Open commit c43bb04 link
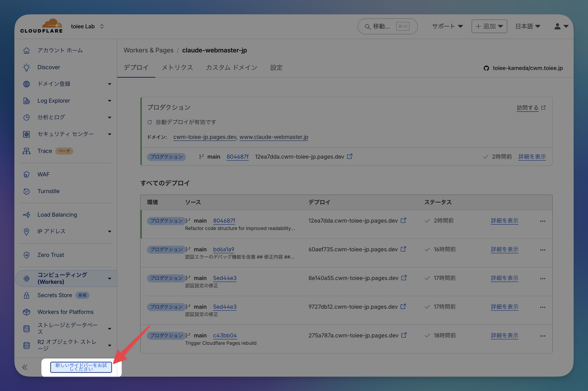 tap(225, 335)
